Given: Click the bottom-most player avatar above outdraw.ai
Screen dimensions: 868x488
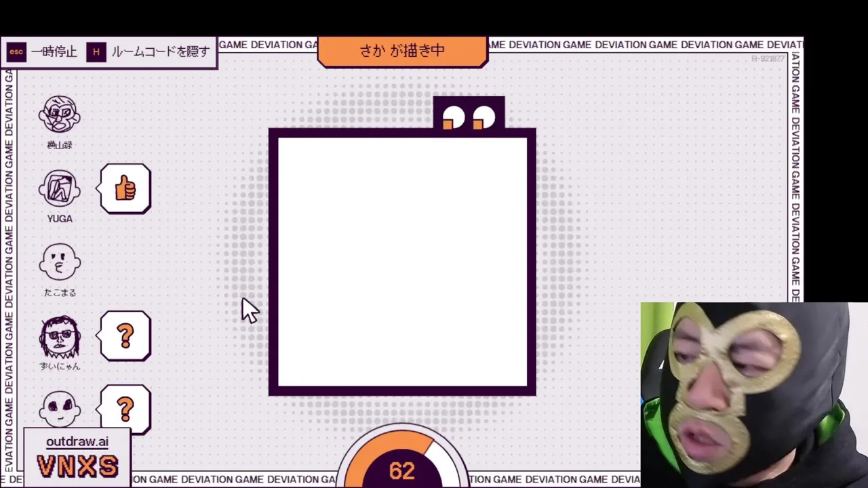Looking at the screenshot, I should coord(60,409).
